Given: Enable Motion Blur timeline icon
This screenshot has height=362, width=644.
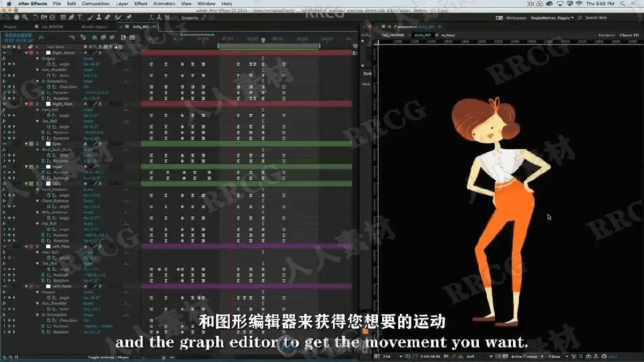Looking at the screenshot, I should [x=112, y=38].
